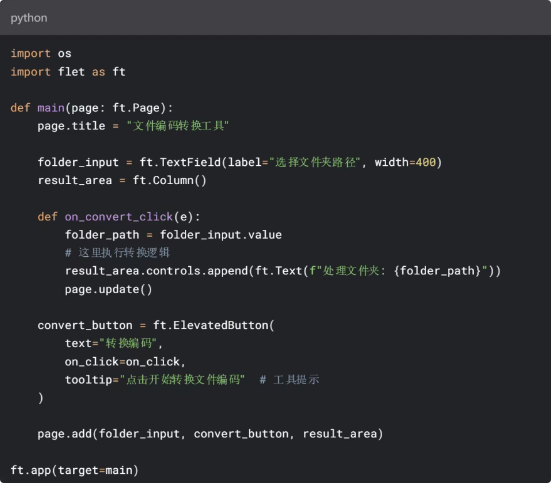Click the result_area ft.Column() line
This screenshot has width=551, height=483.
pos(122,180)
